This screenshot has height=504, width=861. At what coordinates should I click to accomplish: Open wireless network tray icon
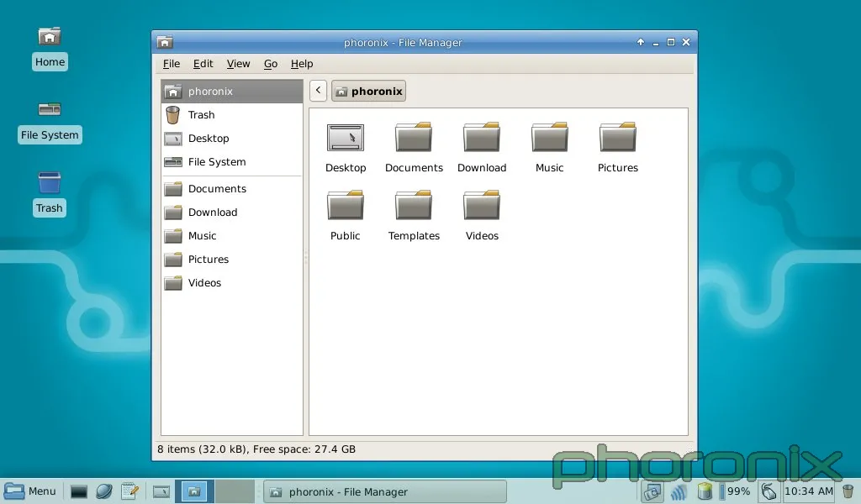pos(679,491)
